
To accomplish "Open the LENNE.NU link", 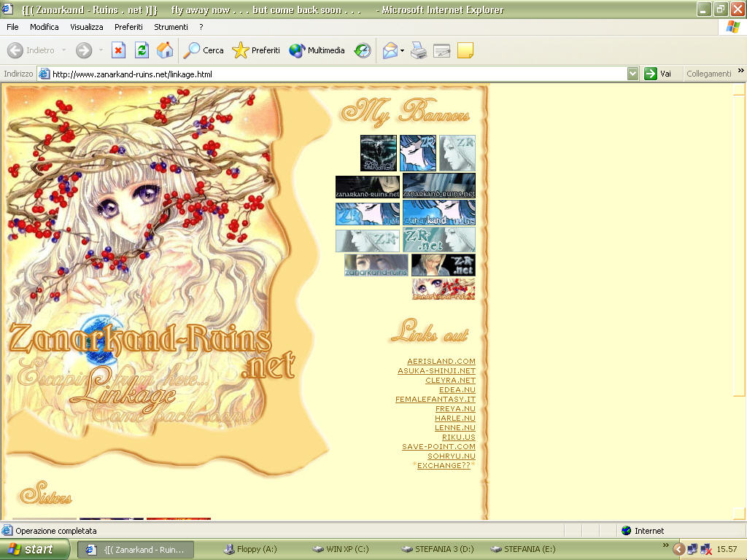I will coord(455,428).
